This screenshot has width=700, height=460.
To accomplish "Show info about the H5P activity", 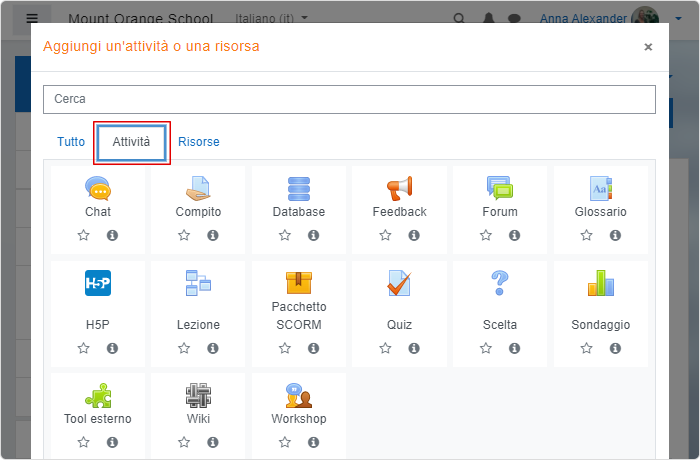I will click(x=112, y=348).
